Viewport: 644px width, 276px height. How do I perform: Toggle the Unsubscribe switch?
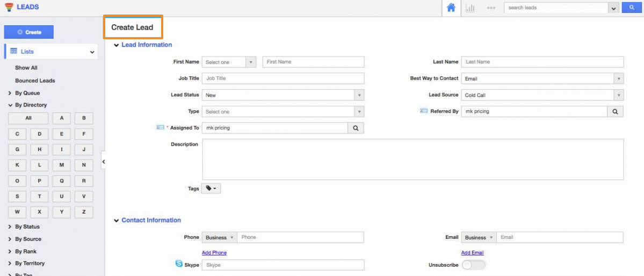pyautogui.click(x=473, y=265)
